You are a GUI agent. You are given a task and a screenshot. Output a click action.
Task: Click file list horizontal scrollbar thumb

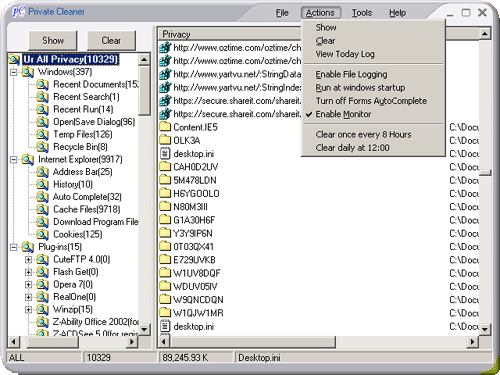pos(252,342)
